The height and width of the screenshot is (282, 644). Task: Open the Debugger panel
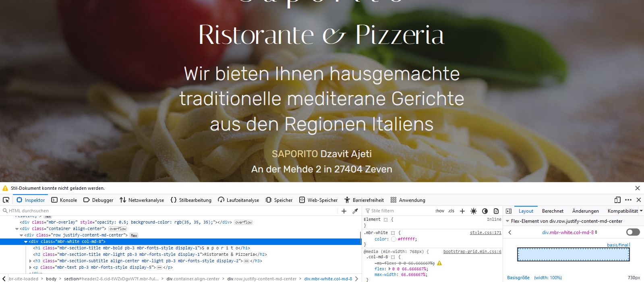(98, 200)
